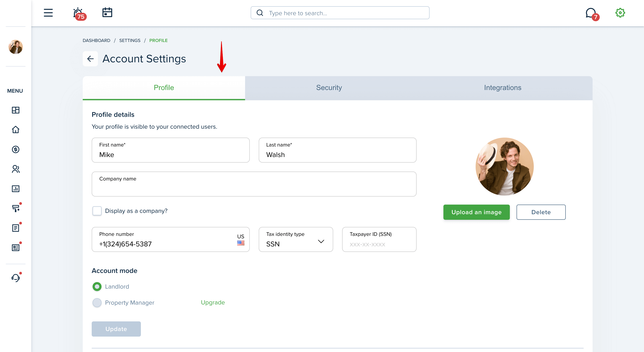Select the Property Manager radio option
Image resolution: width=644 pixels, height=352 pixels.
(x=97, y=303)
